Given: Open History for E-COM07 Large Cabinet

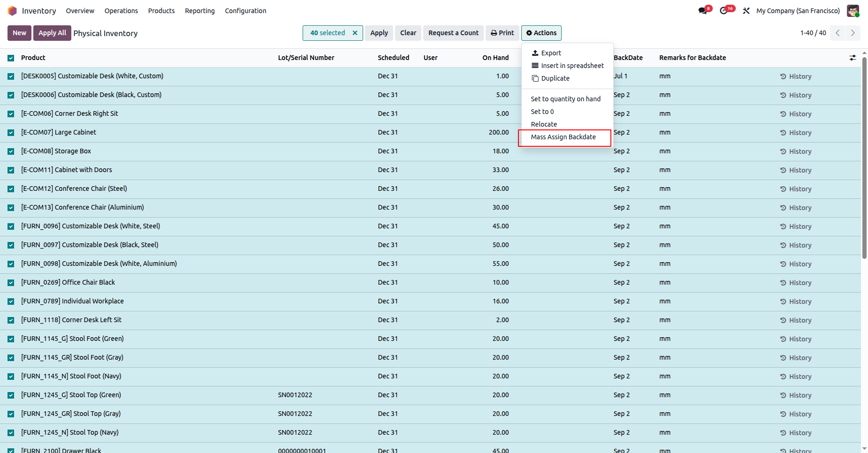Looking at the screenshot, I should click(796, 133).
